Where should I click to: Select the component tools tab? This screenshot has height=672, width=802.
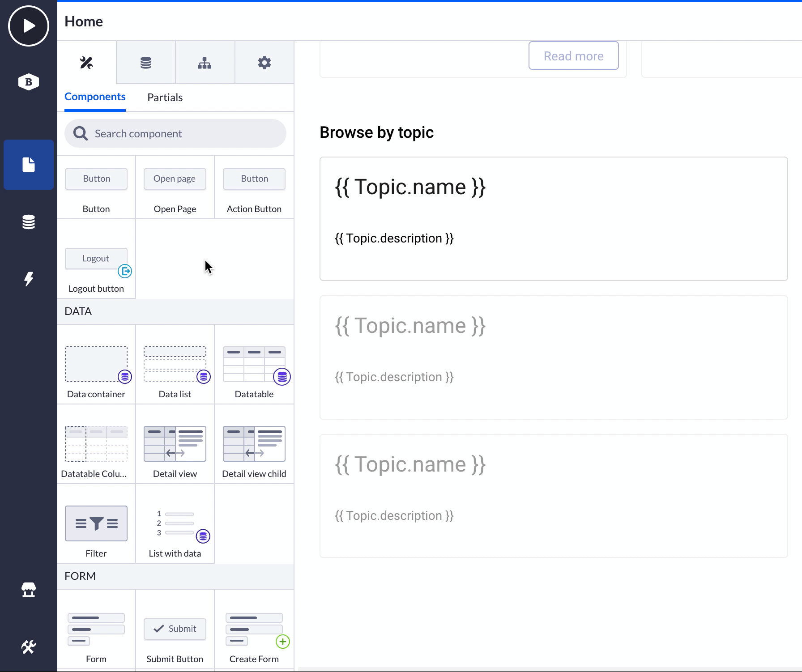pyautogui.click(x=87, y=63)
